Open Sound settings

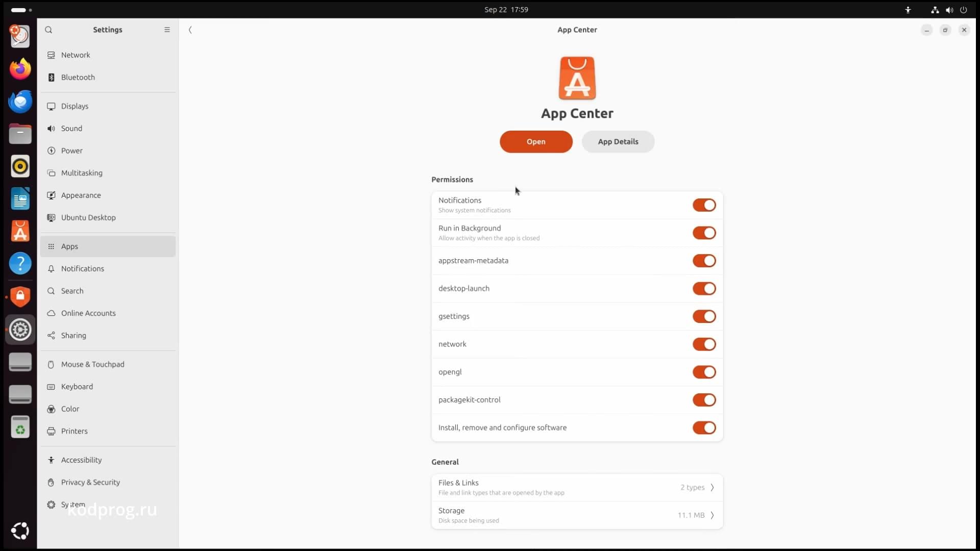[x=108, y=129]
